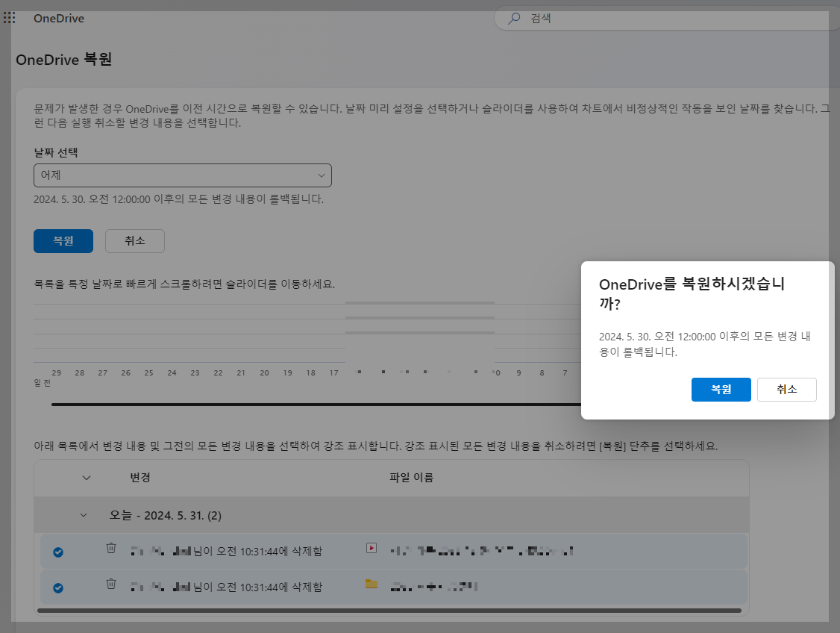The width and height of the screenshot is (840, 633).
Task: Click the trash icon in second deleted row
Action: tap(111, 584)
